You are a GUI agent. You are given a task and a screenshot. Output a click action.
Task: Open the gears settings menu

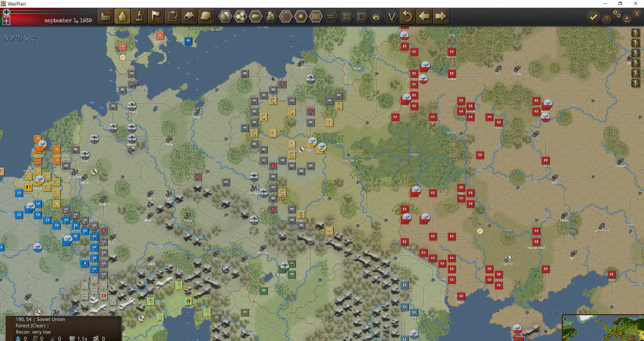(617, 13)
